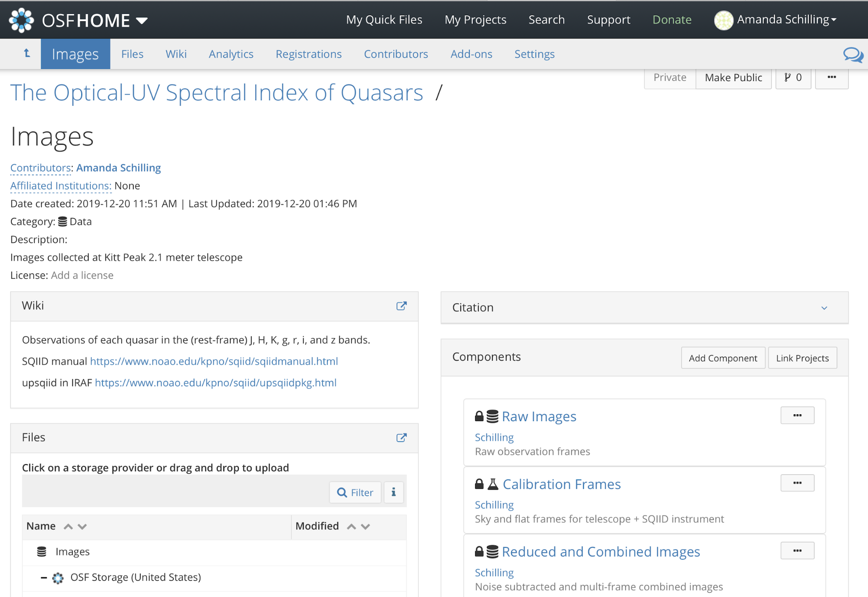Switch to the Analytics tab
This screenshot has width=868, height=597.
pos(231,54)
